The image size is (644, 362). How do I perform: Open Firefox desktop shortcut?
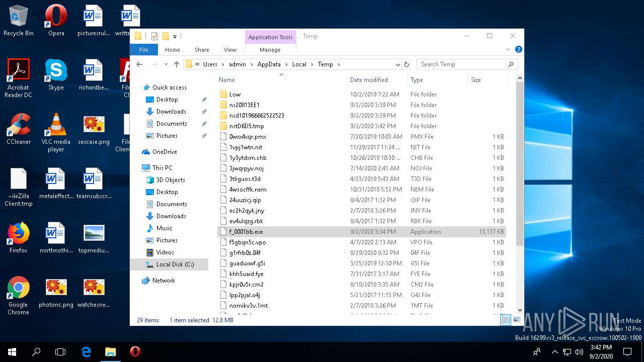[x=19, y=237]
